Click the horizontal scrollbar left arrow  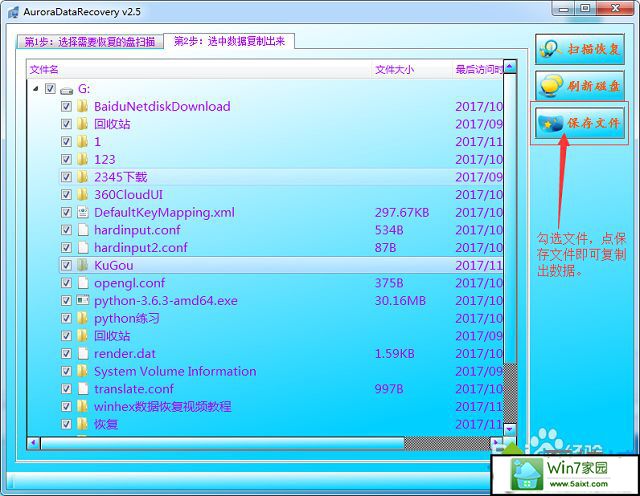tap(33, 443)
